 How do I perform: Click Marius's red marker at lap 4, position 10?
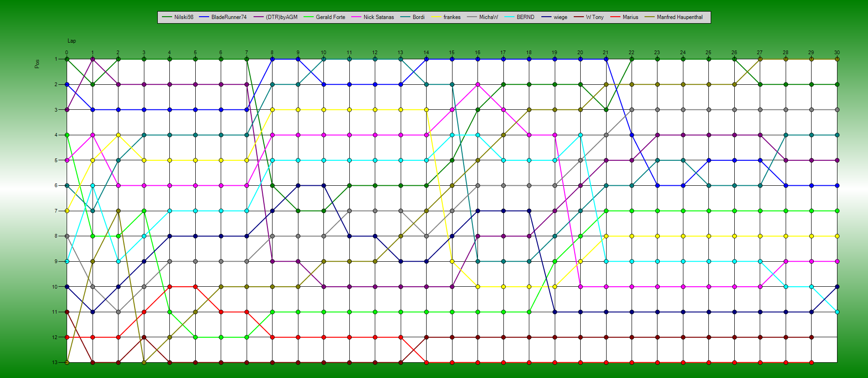(x=169, y=287)
